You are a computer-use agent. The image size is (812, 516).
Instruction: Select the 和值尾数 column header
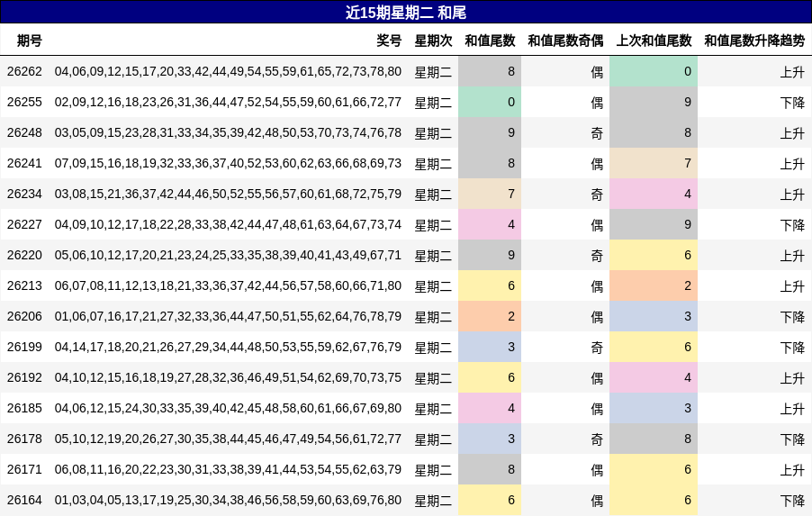click(x=490, y=41)
